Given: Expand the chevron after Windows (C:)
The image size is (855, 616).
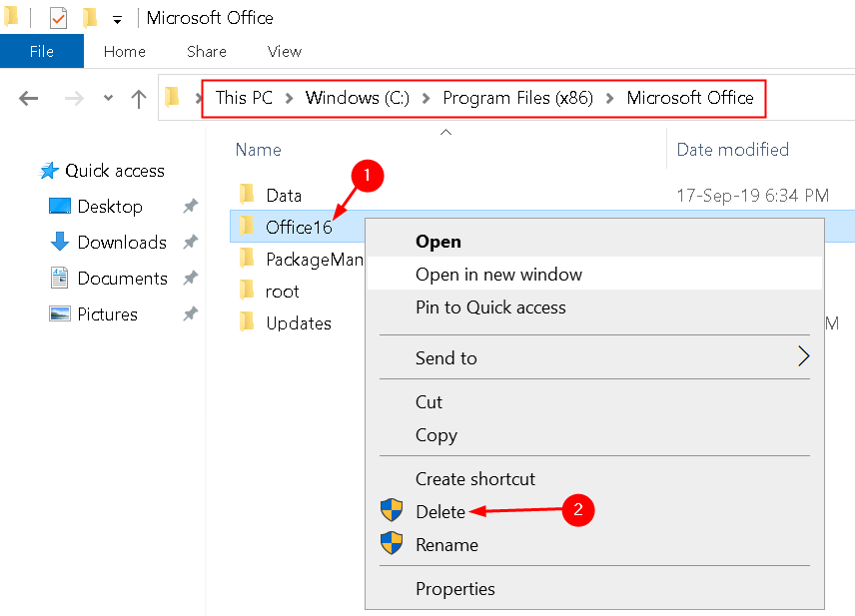Looking at the screenshot, I should click(x=426, y=99).
